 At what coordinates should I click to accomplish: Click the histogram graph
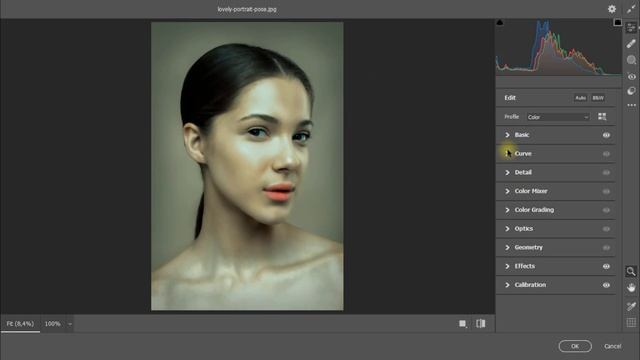tap(558, 47)
